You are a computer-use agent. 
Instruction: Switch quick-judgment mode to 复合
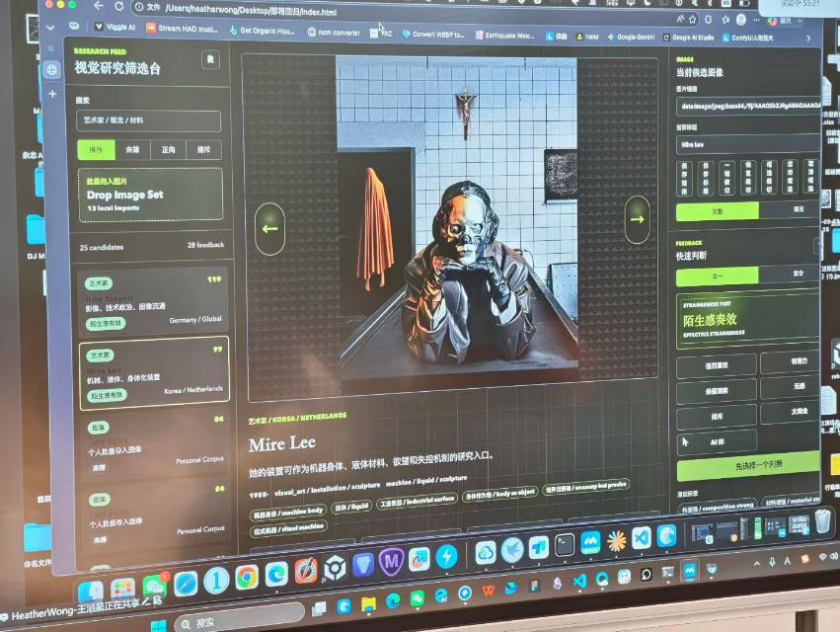pos(798,273)
